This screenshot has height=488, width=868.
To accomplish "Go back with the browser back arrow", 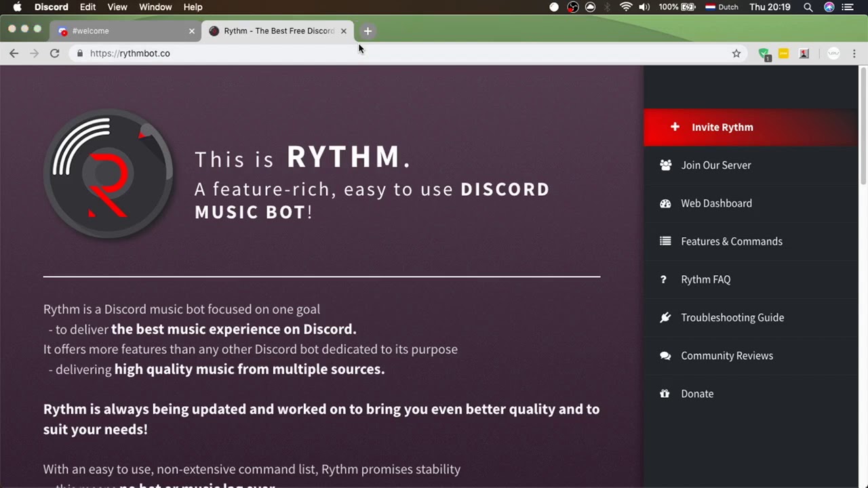I will pos(14,54).
